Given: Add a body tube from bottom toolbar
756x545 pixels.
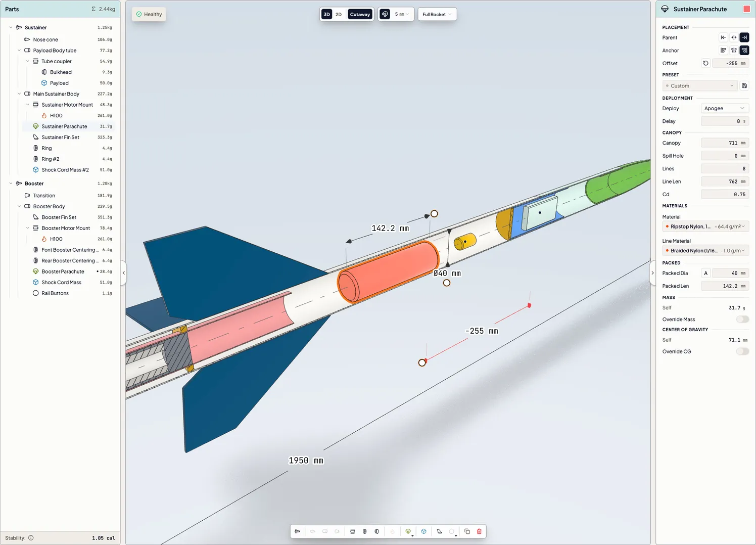Looking at the screenshot, I should [x=325, y=531].
